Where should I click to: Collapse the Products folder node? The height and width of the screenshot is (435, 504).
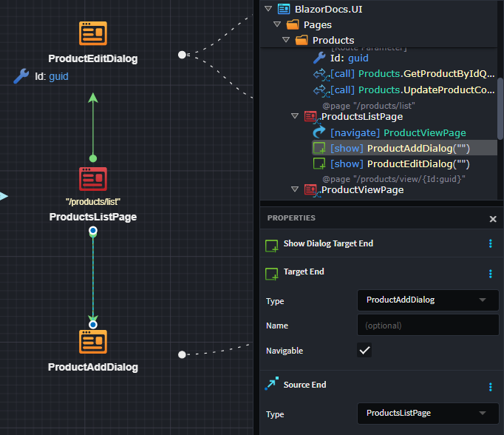(286, 39)
